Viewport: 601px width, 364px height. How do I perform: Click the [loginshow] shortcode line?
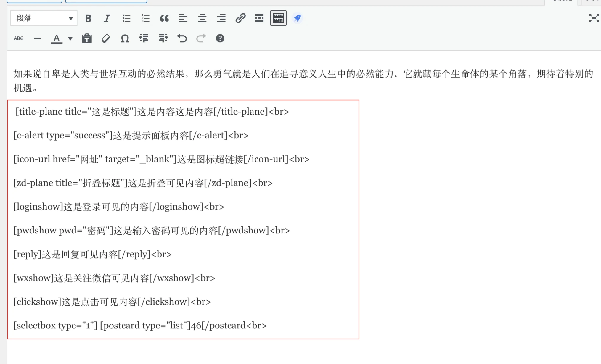pos(119,207)
